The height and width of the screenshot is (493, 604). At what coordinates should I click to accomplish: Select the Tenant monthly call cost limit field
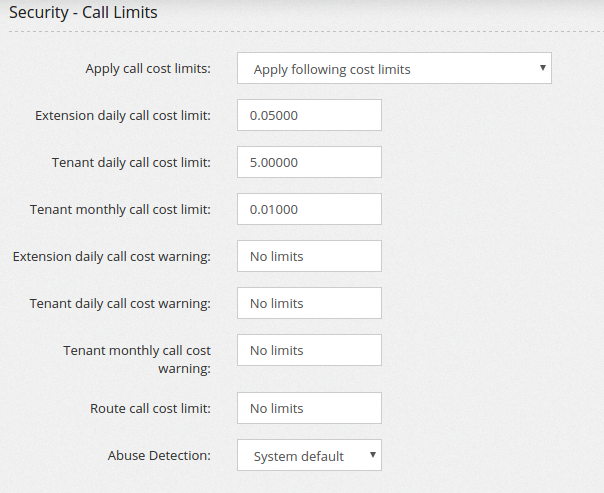309,209
